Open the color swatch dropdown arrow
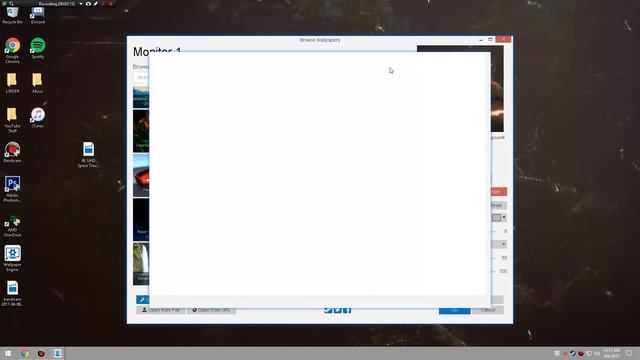The width and height of the screenshot is (640, 360). pyautogui.click(x=504, y=218)
